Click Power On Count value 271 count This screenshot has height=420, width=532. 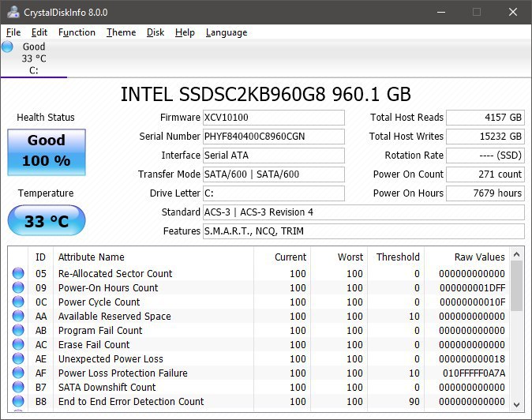(485, 174)
